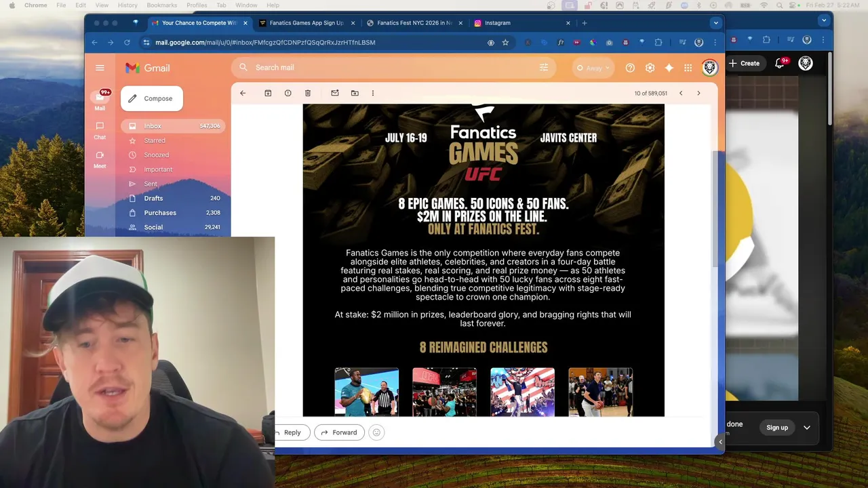Image resolution: width=868 pixels, height=488 pixels.
Task: Click the football challenge thumbnail
Action: (366, 392)
